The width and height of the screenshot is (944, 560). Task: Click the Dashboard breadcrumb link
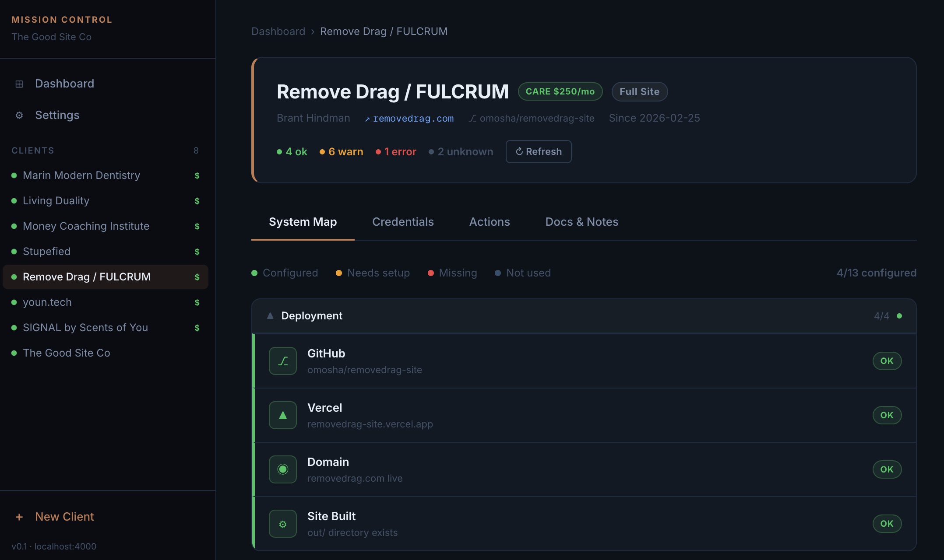point(278,31)
